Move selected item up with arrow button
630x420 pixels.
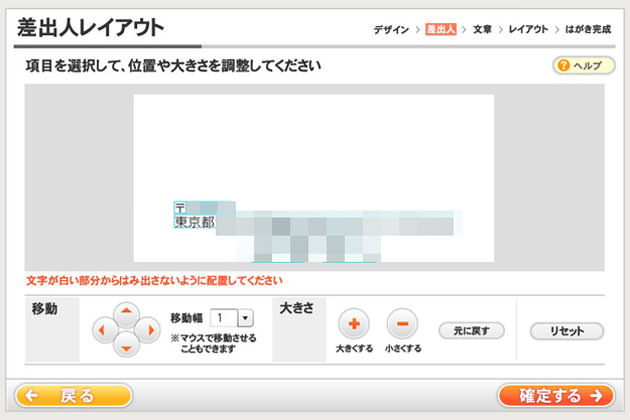pos(126,314)
